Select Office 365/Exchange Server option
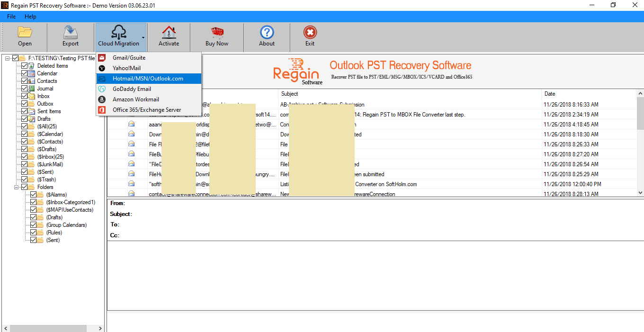 pos(149,110)
